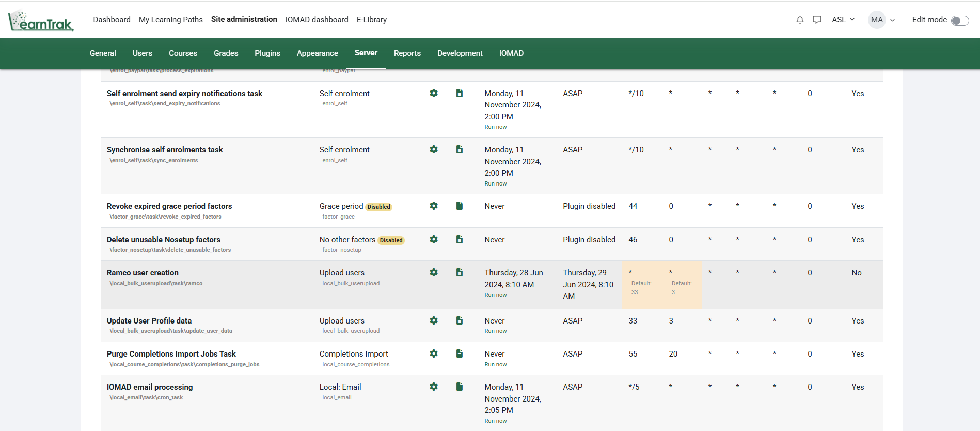Viewport: 980px width, 431px height.
Task: View logs icon for Delete unusable Nosetup factors
Action: 459,239
